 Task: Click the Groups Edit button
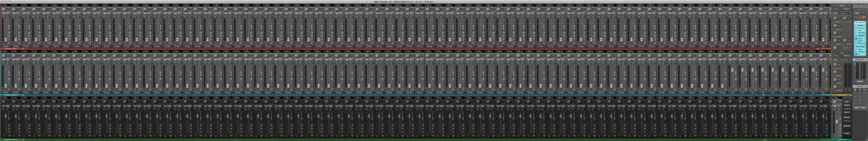click(857, 108)
